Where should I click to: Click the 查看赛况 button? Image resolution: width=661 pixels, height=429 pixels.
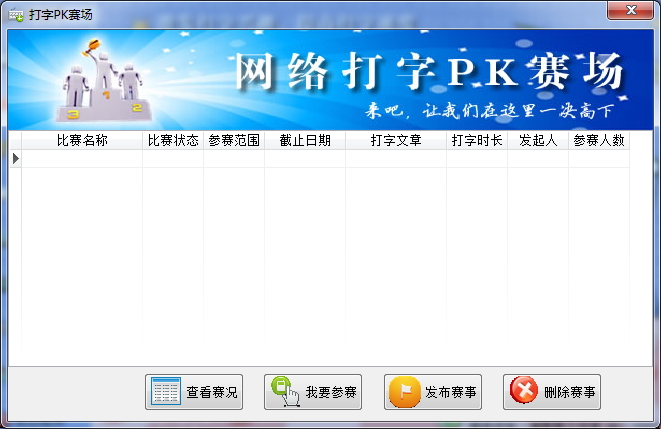coord(194,392)
